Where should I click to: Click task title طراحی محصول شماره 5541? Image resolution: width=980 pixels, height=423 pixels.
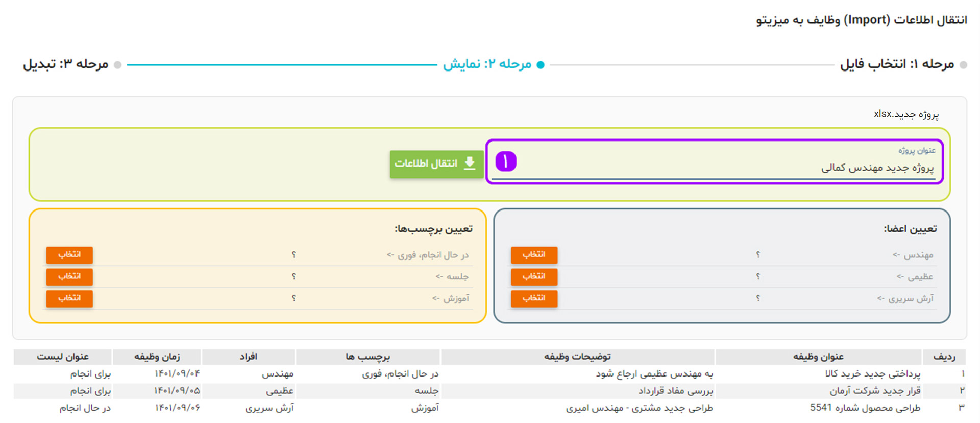tap(865, 408)
